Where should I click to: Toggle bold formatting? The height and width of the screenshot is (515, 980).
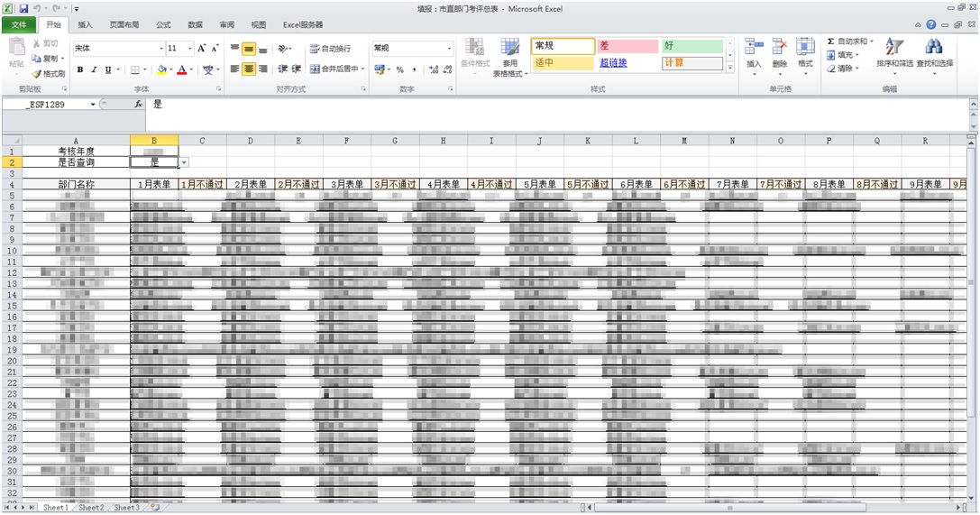[80, 69]
